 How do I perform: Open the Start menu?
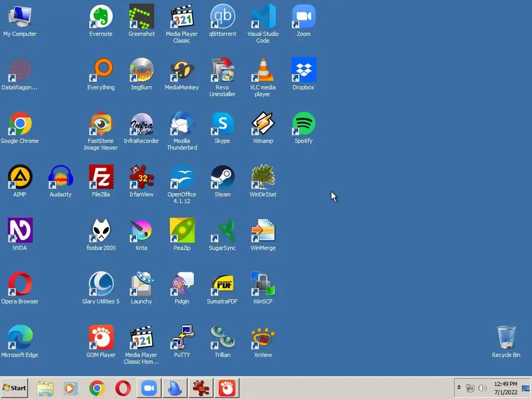[14, 388]
